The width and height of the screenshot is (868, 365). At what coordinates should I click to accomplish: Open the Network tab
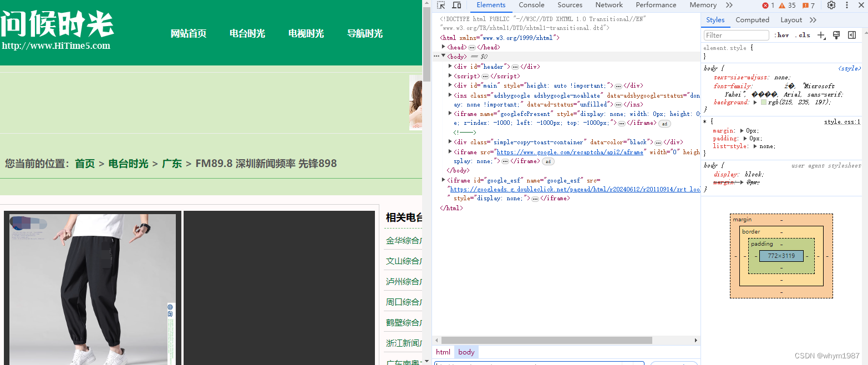(x=609, y=5)
